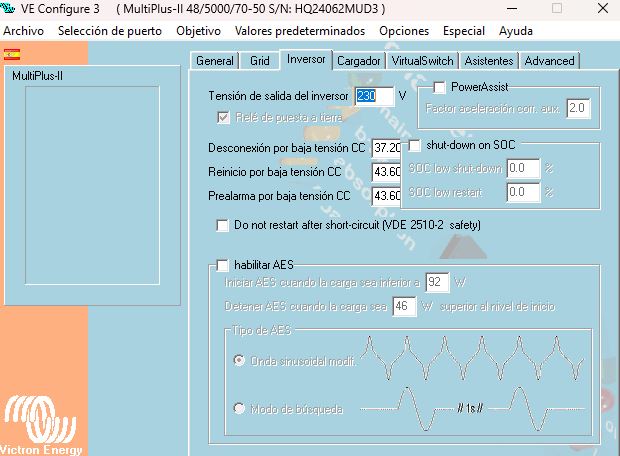Viewport: 620px width, 456px height.
Task: Switch to the General tab
Action: [215, 61]
